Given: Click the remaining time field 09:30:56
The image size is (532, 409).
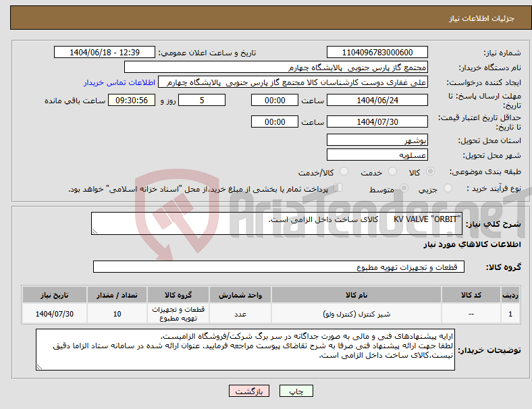Looking at the screenshot, I should point(132,100).
